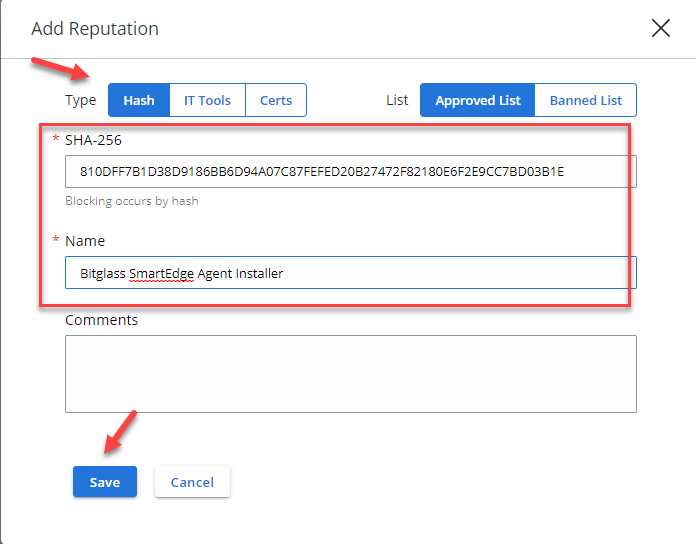Click the Add Reputation dialog title
Image resolution: width=696 pixels, height=544 pixels.
[x=95, y=29]
